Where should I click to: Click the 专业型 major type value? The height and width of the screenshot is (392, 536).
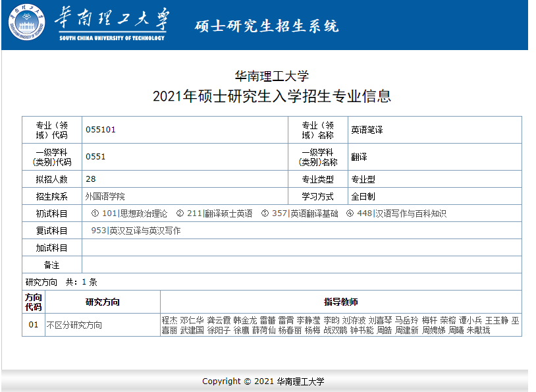(x=363, y=179)
